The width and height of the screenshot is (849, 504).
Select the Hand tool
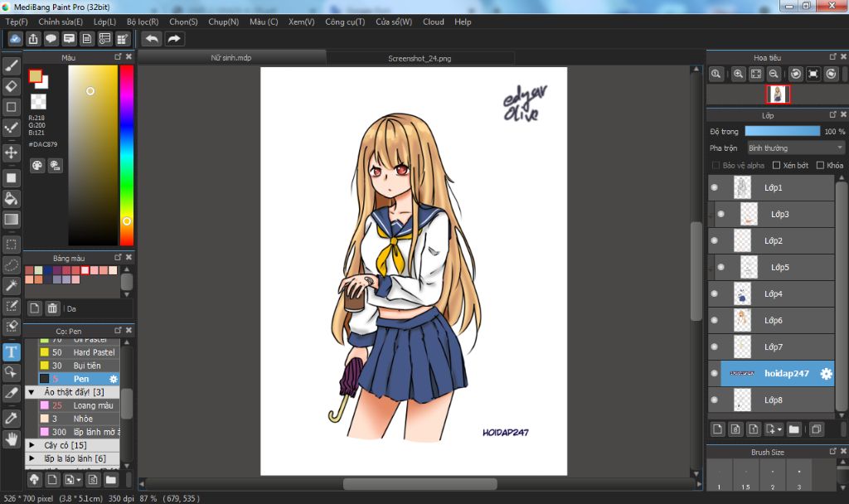[12, 439]
